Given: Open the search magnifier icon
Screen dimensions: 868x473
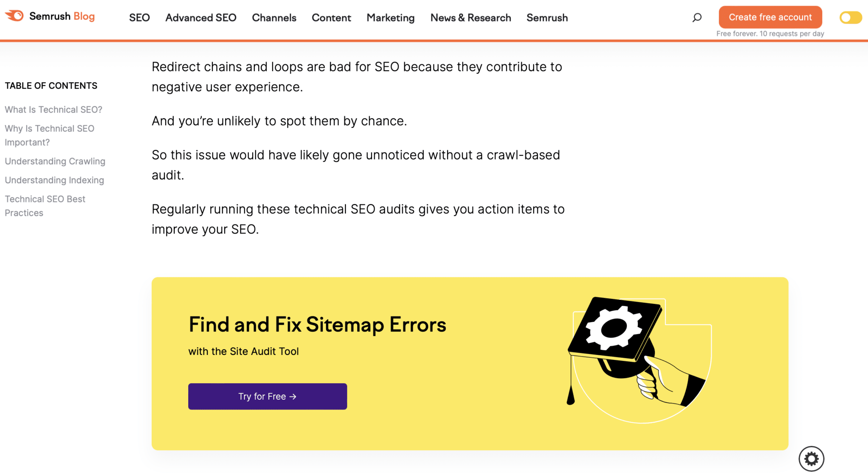Looking at the screenshot, I should [697, 17].
